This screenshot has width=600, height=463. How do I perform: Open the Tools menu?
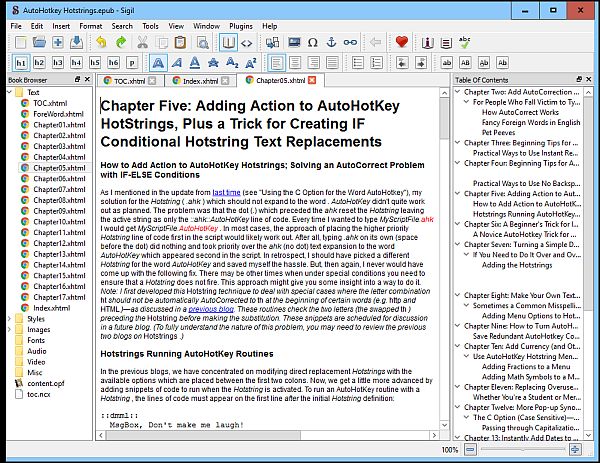pyautogui.click(x=150, y=26)
